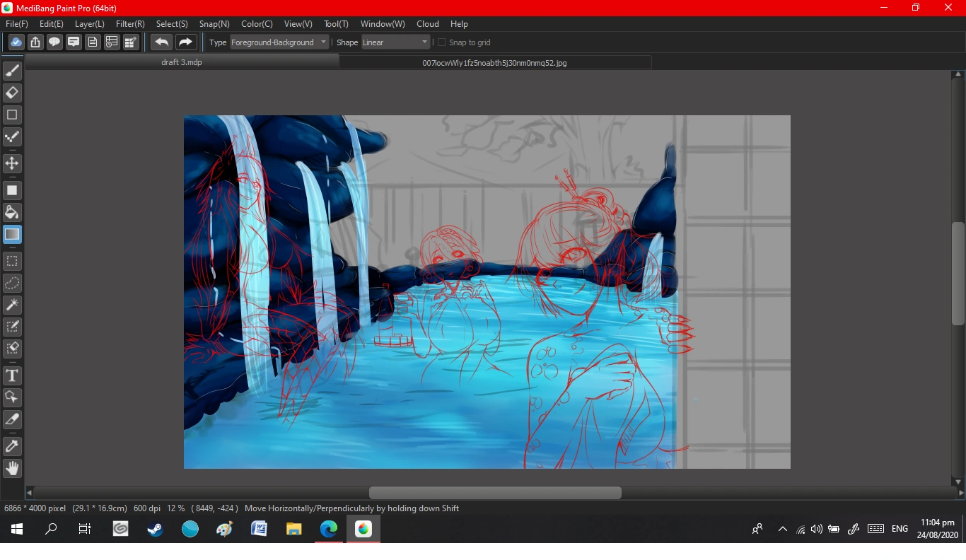The width and height of the screenshot is (966, 560).
Task: Open the File menu
Action: (x=17, y=24)
